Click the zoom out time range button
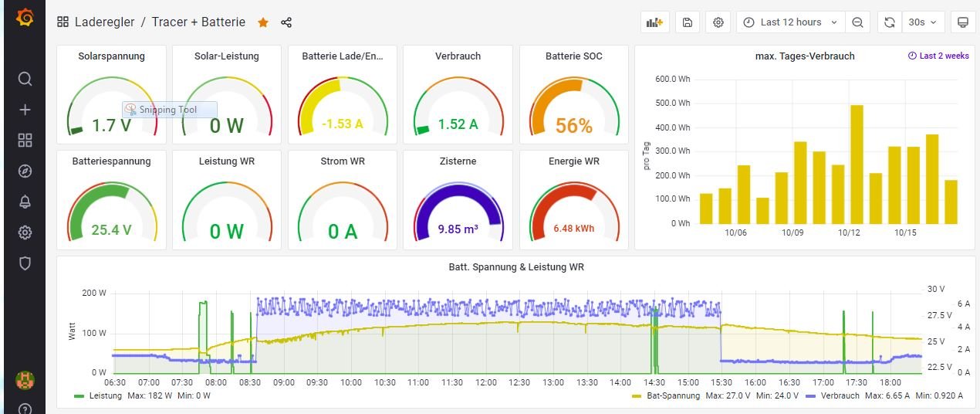Screen dimensions: 980x414 point(857,22)
